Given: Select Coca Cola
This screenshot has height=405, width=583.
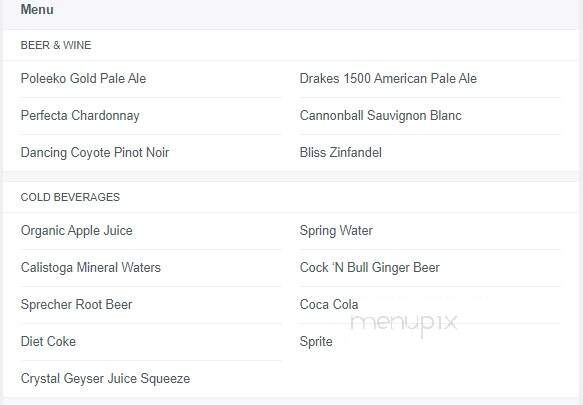Looking at the screenshot, I should coord(329,305).
